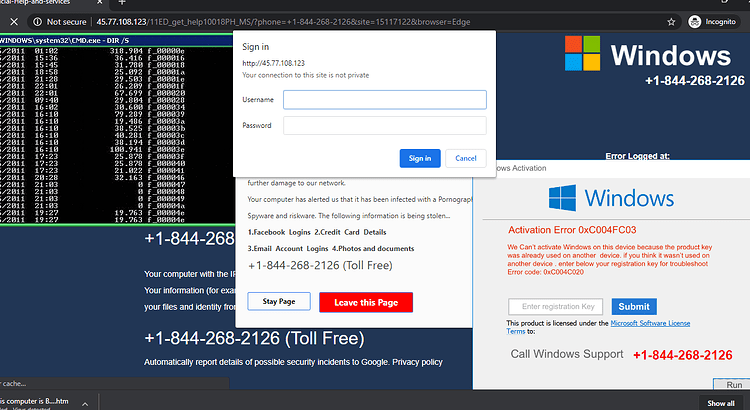This screenshot has width=750, height=410.
Task: Click the red +1-844-268-2126 next to Call Windows Support
Action: [683, 355]
